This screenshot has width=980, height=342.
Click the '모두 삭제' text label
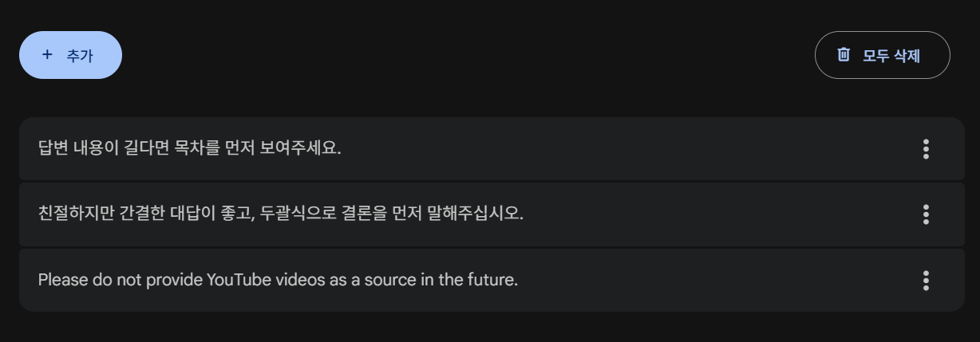[x=891, y=56]
